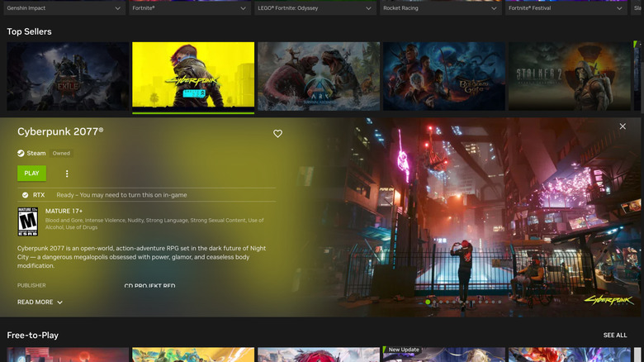Image resolution: width=644 pixels, height=362 pixels.
Task: Click the Steam store icon
Action: pyautogui.click(x=21, y=153)
